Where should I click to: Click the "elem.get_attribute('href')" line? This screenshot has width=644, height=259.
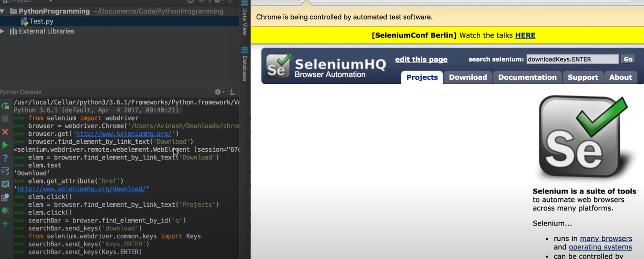(76, 181)
